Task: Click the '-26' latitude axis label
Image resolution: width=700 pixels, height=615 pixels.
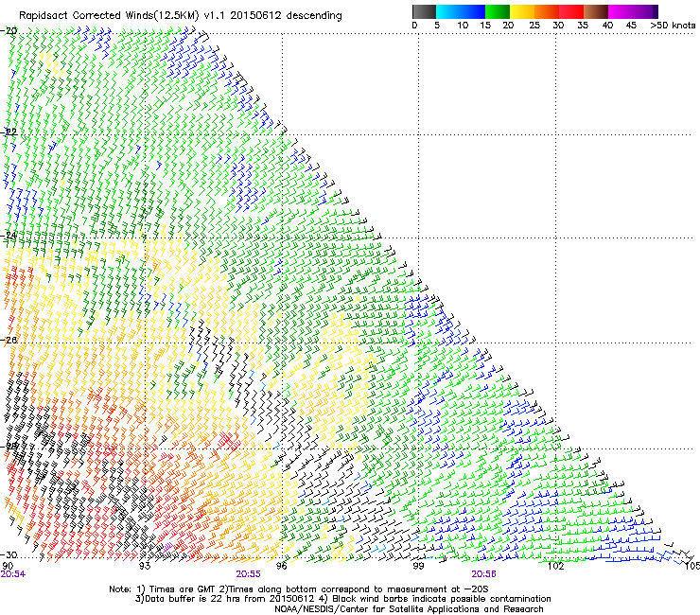Action: tap(9, 340)
